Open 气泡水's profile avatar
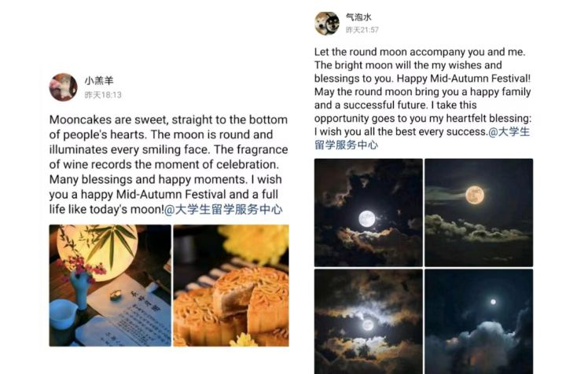This screenshot has height=374, width=588. pos(326,23)
